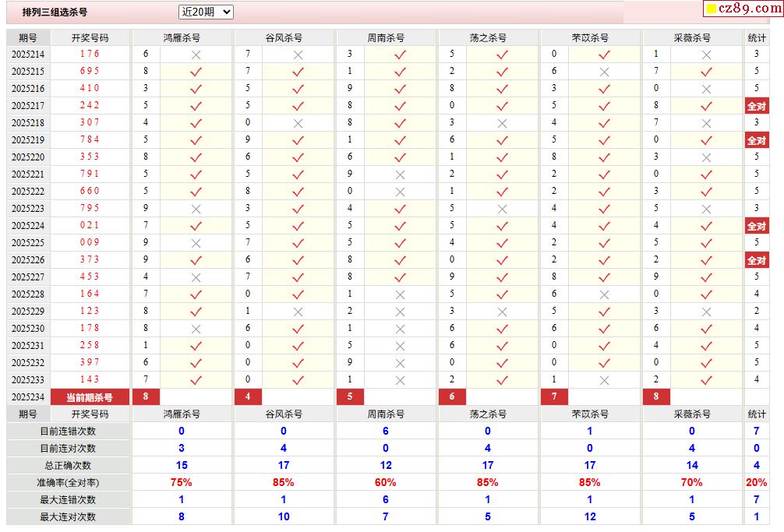Click the check mark for 谷风杀号 in row 2025215
784x532 pixels.
coord(298,72)
